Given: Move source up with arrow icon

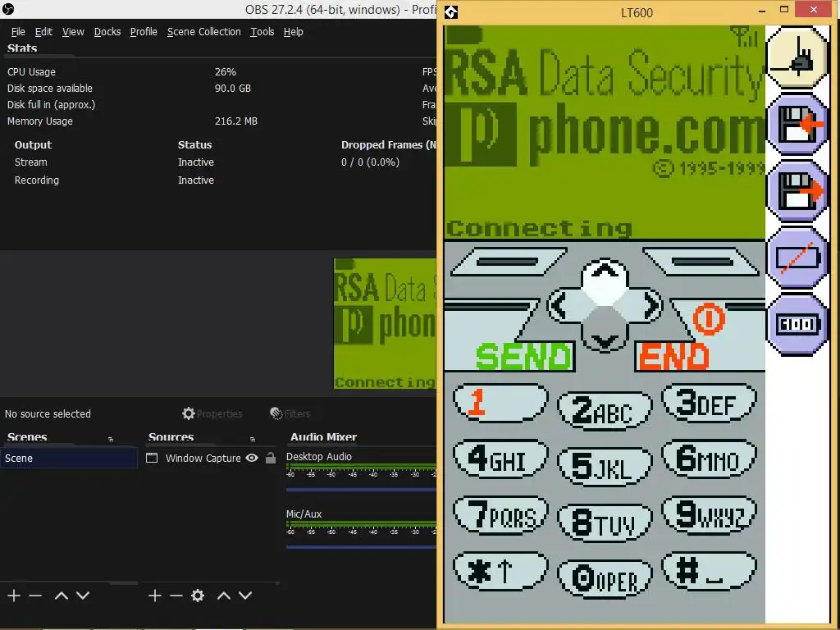Looking at the screenshot, I should pyautogui.click(x=224, y=596).
